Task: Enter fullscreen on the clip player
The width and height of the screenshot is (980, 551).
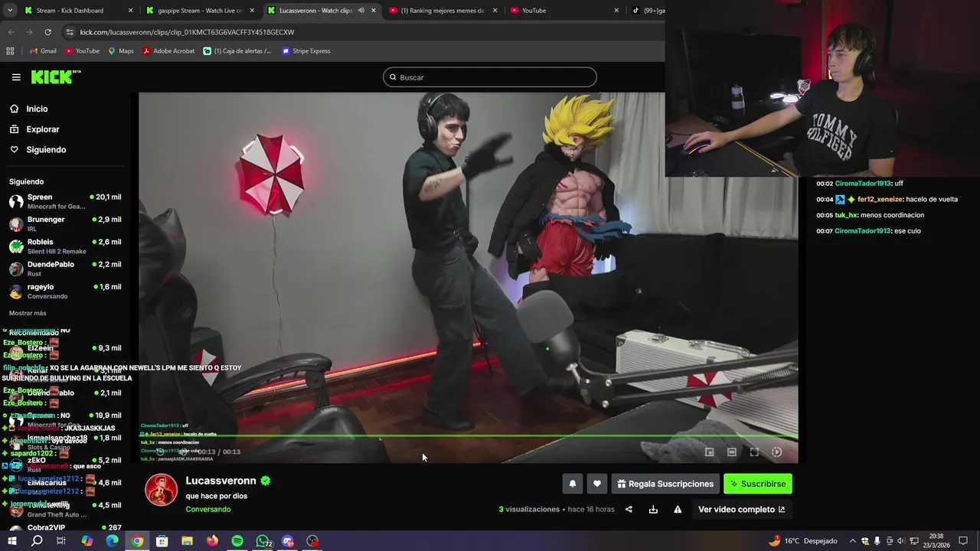Action: point(754,452)
